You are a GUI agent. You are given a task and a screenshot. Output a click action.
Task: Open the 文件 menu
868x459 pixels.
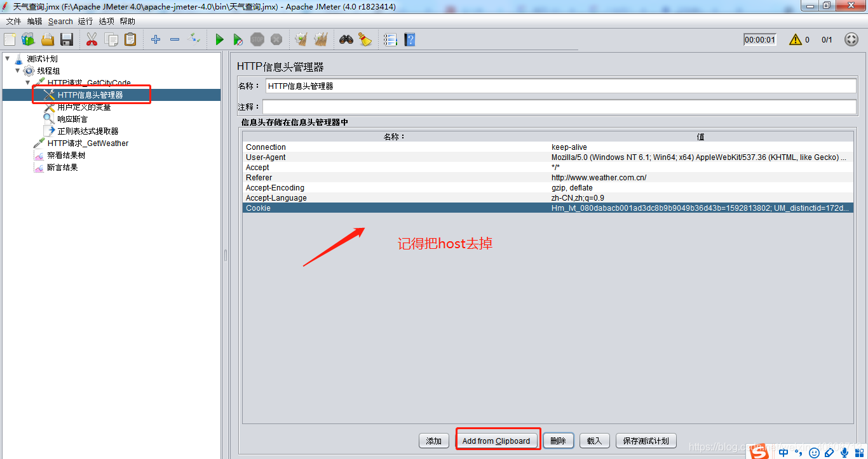pos(13,21)
